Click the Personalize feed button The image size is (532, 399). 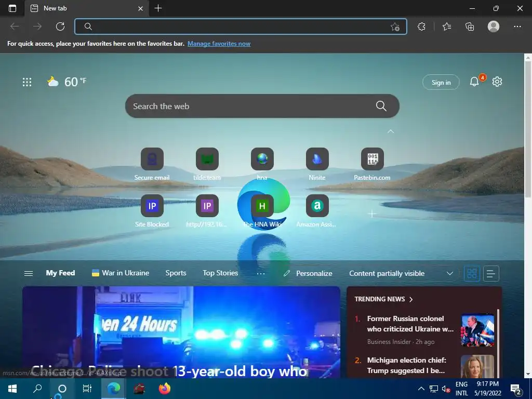308,273
